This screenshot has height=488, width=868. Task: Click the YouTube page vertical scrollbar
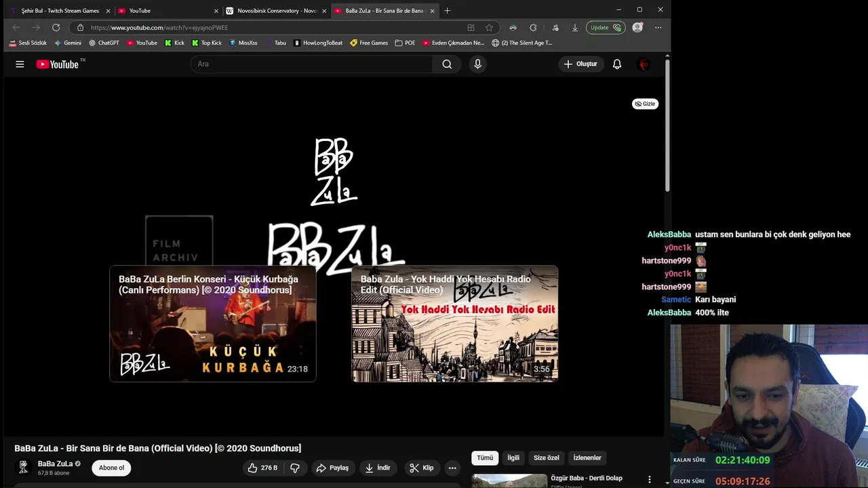[667, 125]
